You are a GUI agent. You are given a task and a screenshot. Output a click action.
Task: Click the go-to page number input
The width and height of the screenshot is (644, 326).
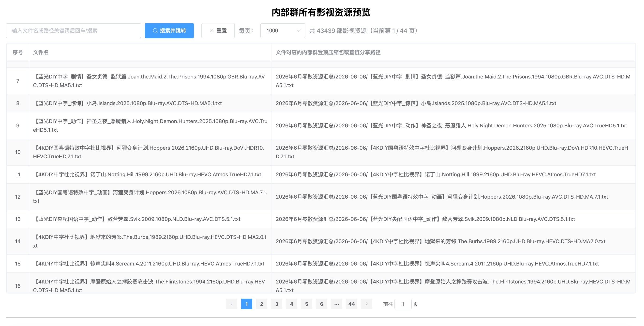click(403, 304)
